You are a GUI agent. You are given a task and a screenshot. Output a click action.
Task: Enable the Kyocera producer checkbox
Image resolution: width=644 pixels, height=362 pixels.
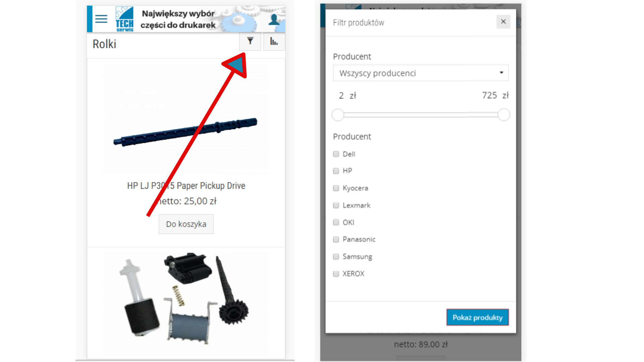tap(336, 187)
